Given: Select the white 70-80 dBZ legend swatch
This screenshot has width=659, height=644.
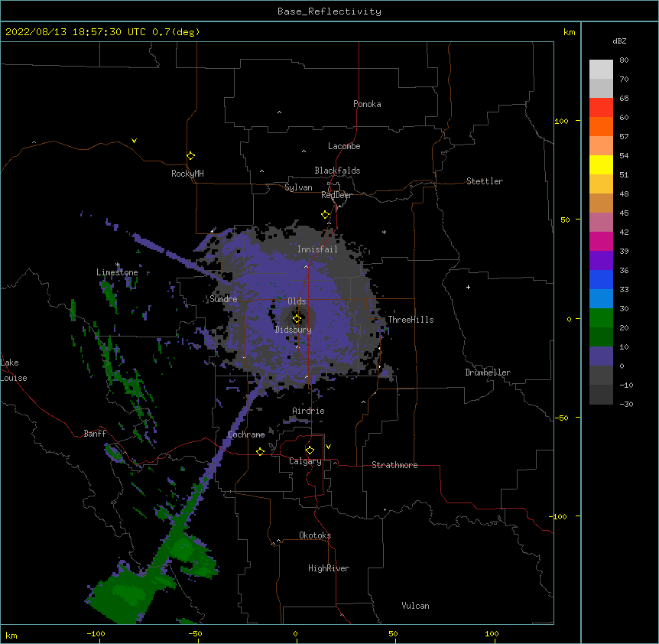Looking at the screenshot, I should (601, 70).
